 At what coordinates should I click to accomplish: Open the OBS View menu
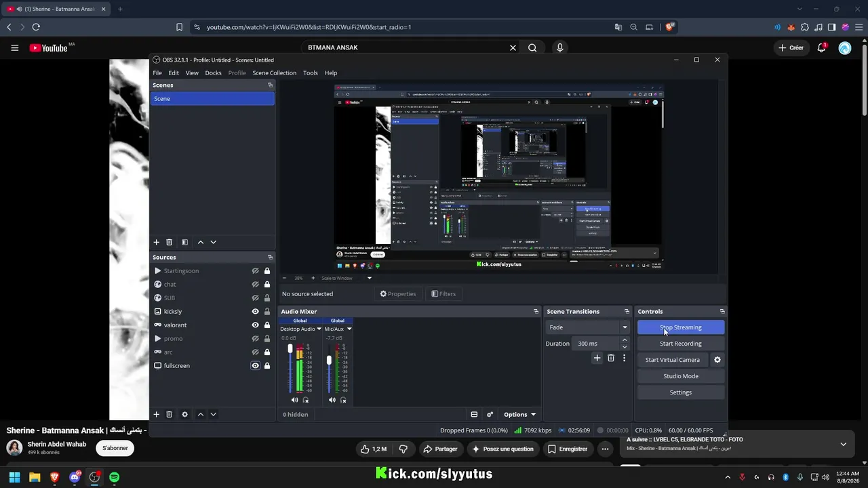coord(192,73)
